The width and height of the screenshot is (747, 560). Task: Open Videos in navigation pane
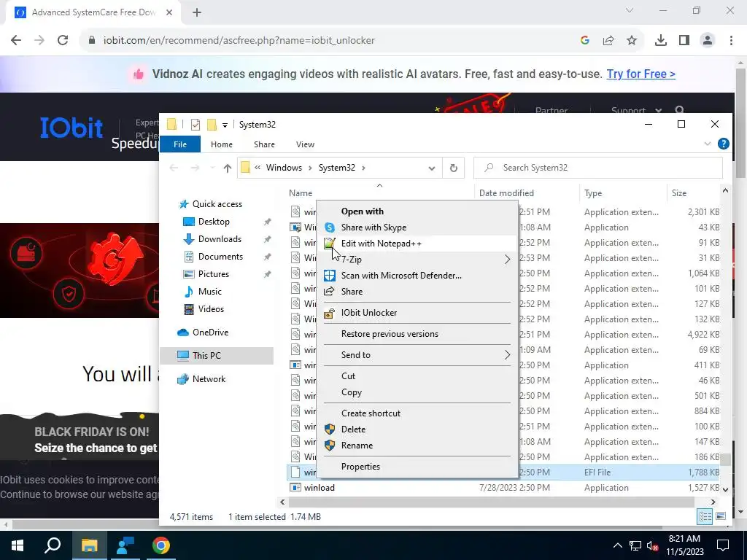pos(211,309)
